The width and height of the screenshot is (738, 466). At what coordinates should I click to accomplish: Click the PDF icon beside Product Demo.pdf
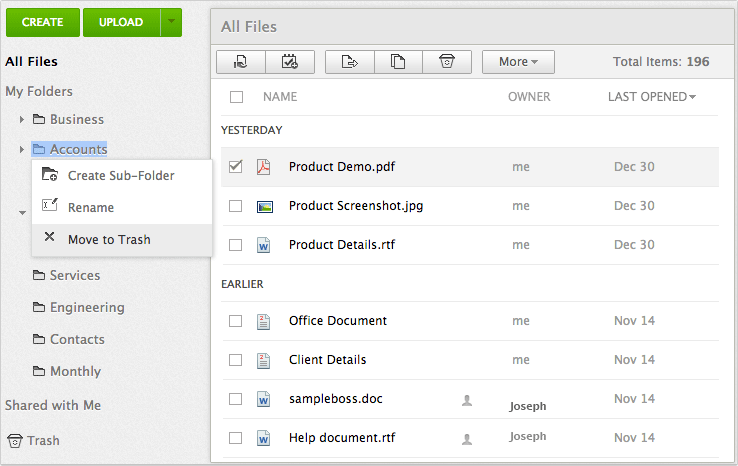(x=264, y=167)
